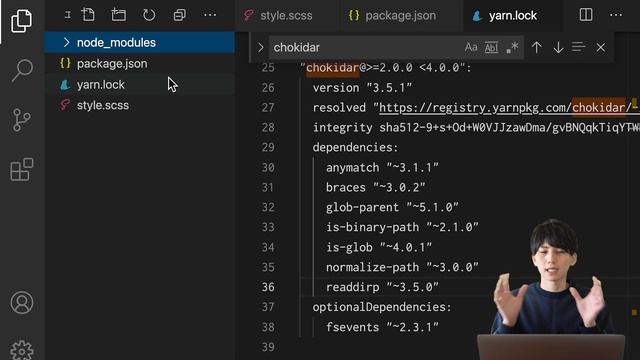This screenshot has width=640, height=360.
Task: Toggle regular expression search
Action: point(512,47)
